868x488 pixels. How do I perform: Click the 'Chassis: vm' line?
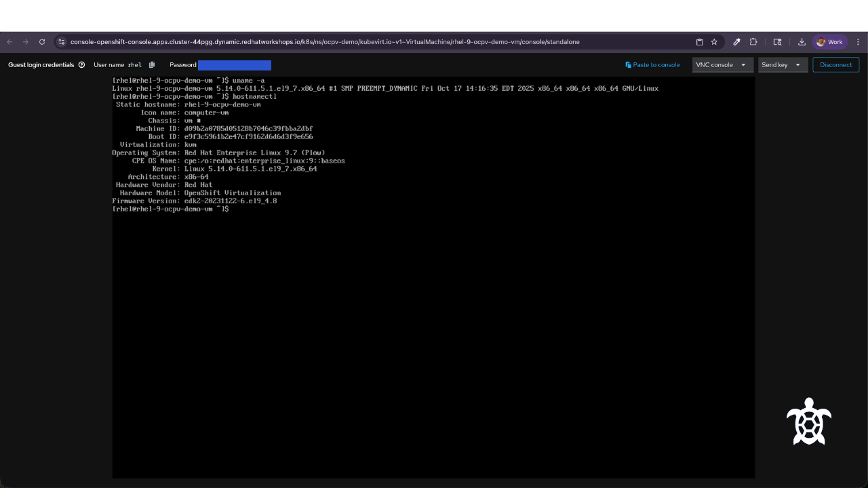coord(174,121)
